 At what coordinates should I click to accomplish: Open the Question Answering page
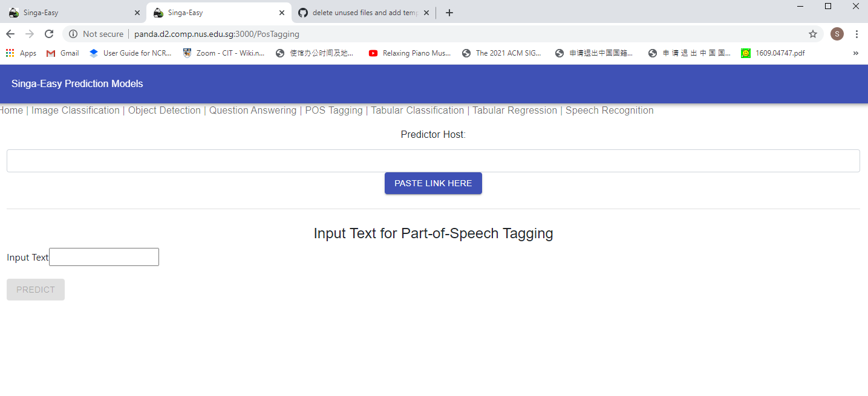coord(252,110)
